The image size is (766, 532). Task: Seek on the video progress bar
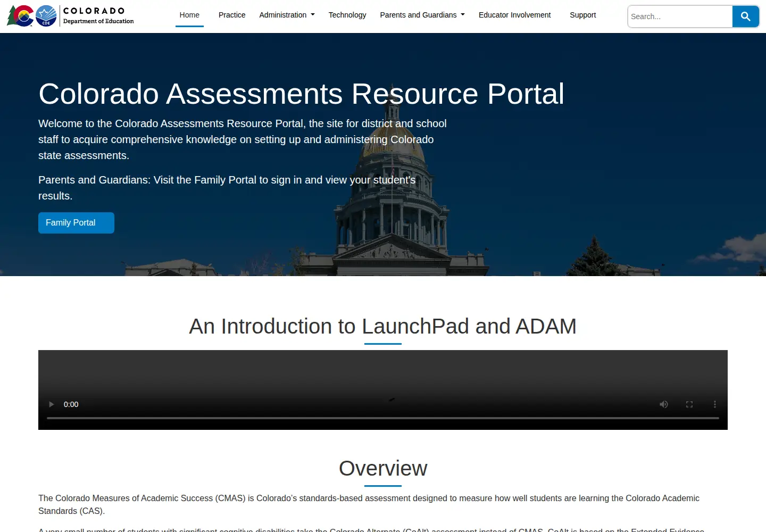(383, 418)
